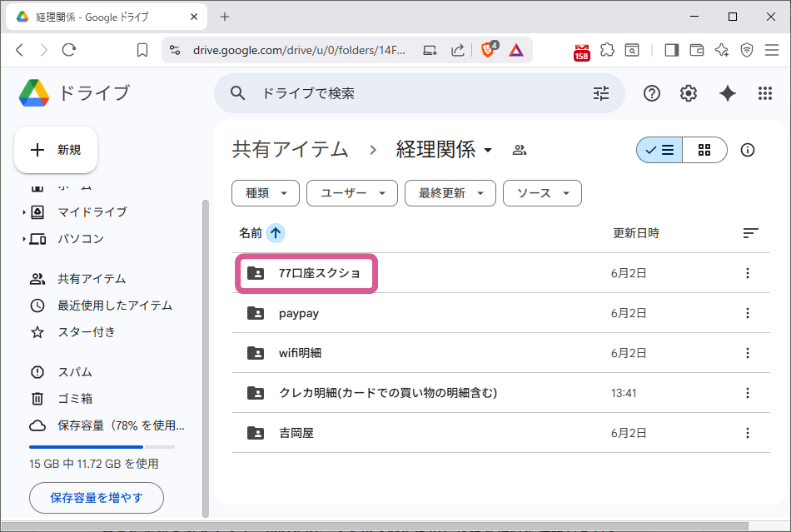Keep list view toggle selected
The width and height of the screenshot is (791, 532).
point(659,150)
